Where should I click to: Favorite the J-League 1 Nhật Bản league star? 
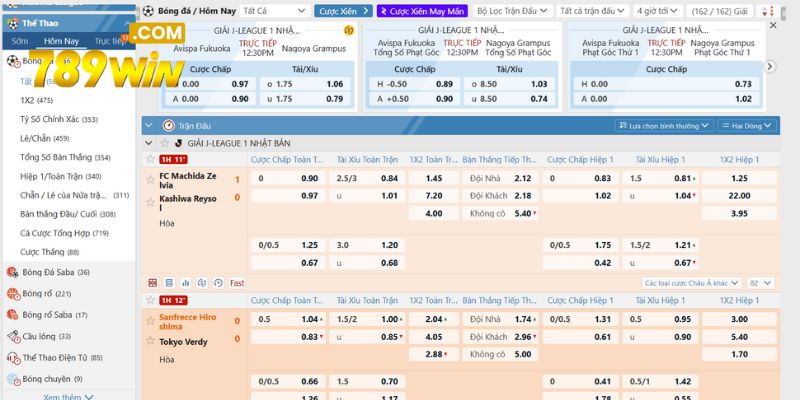(164, 143)
